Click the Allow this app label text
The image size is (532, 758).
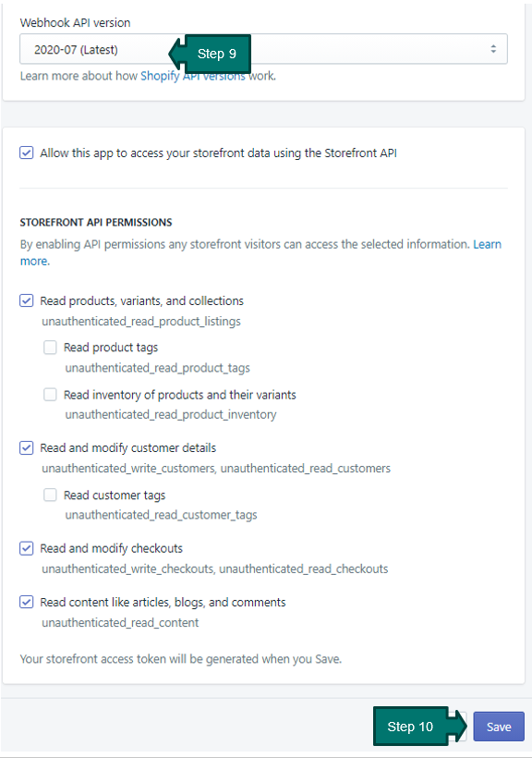click(x=218, y=153)
